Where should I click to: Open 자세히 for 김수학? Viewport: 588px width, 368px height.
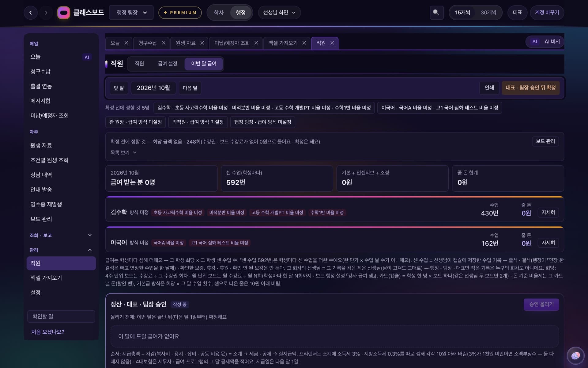[x=548, y=213]
